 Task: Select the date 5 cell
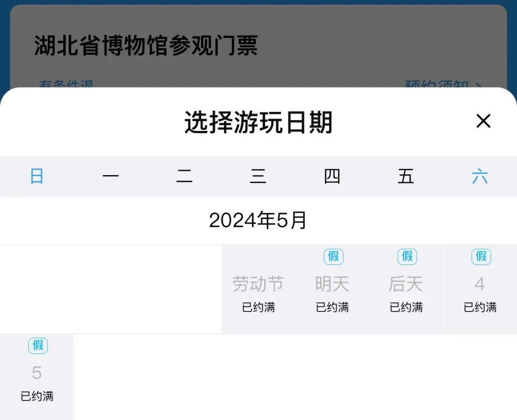tap(36, 377)
